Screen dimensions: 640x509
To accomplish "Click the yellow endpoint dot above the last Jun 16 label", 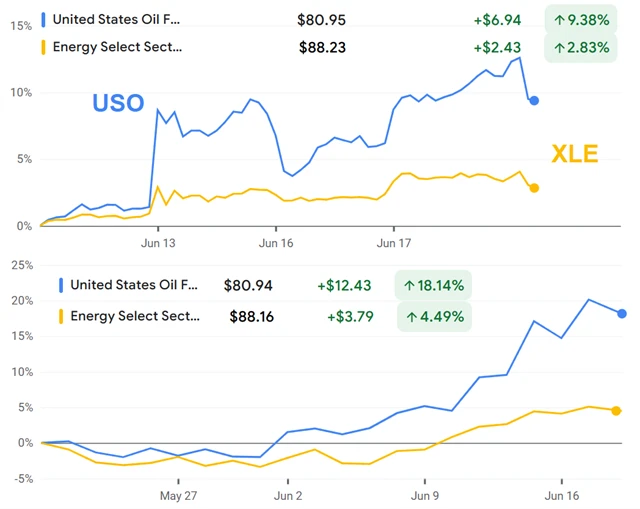I will click(x=616, y=411).
